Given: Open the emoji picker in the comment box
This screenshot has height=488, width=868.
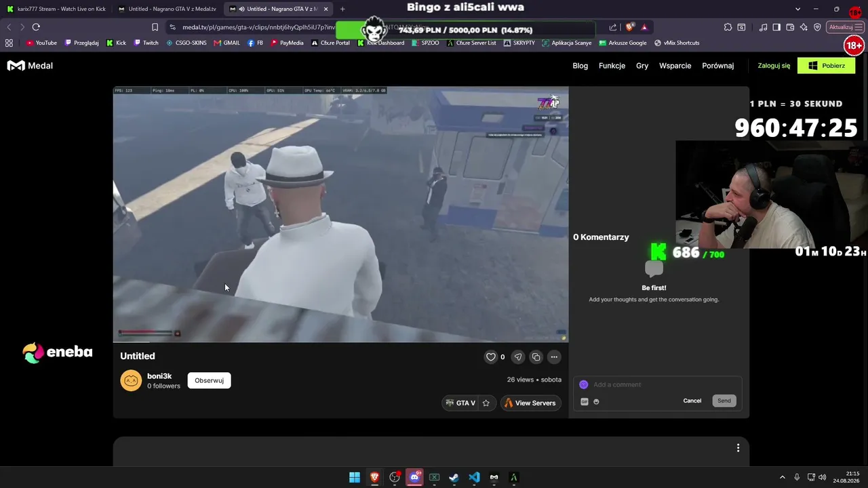Looking at the screenshot, I should pos(596,401).
